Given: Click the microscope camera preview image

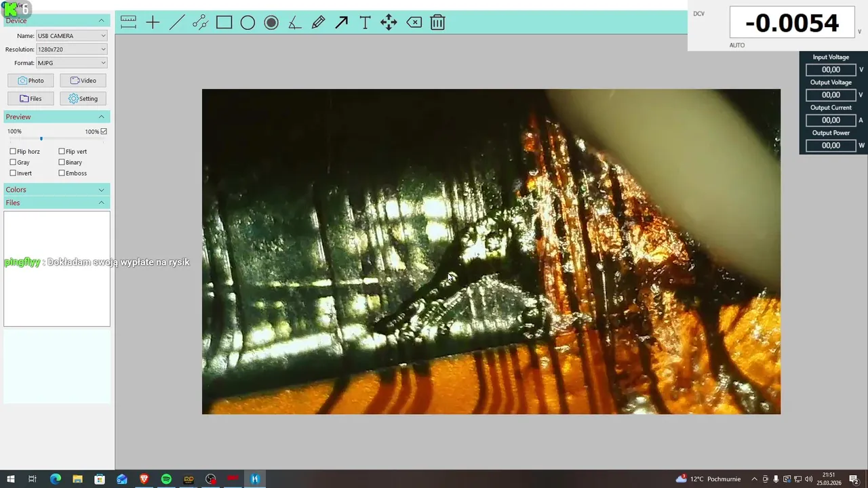Looking at the screenshot, I should (491, 251).
